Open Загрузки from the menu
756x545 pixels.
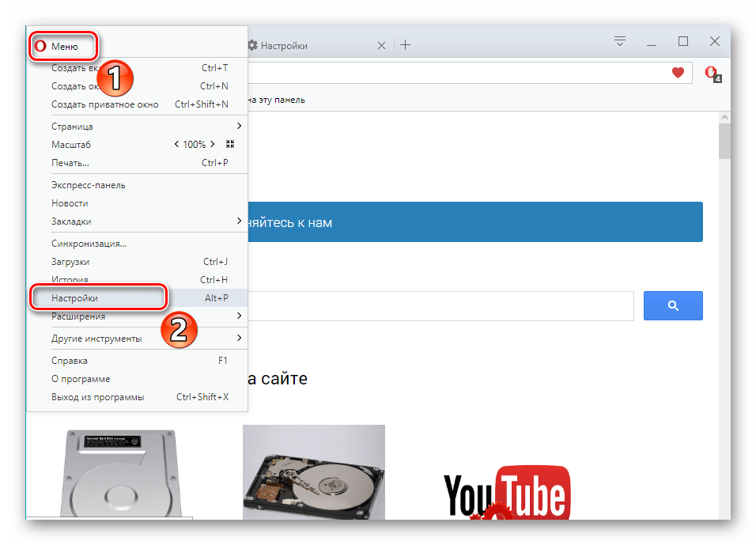pos(70,262)
